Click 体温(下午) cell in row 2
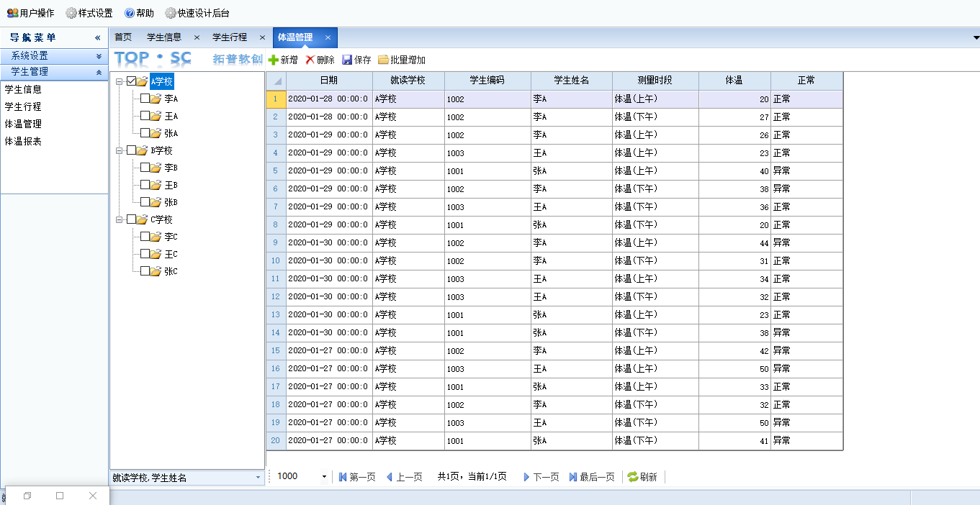Image resolution: width=980 pixels, height=505 pixels. tap(655, 117)
